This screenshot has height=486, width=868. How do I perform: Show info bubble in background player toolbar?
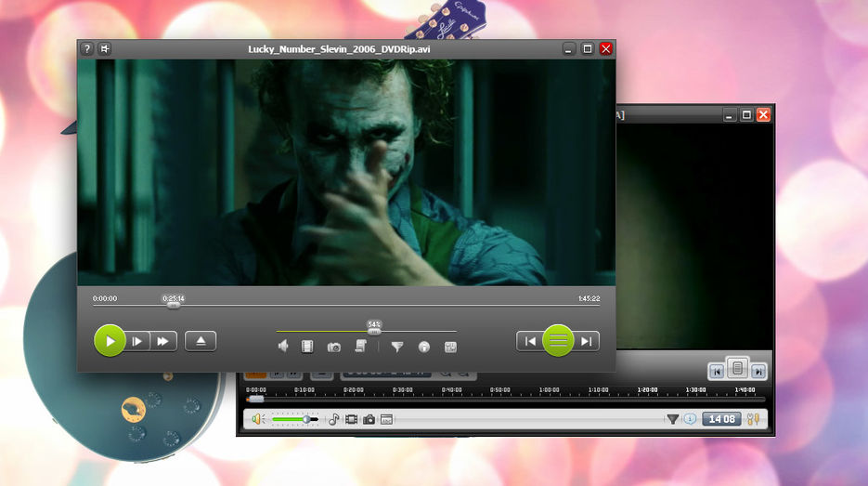[690, 419]
